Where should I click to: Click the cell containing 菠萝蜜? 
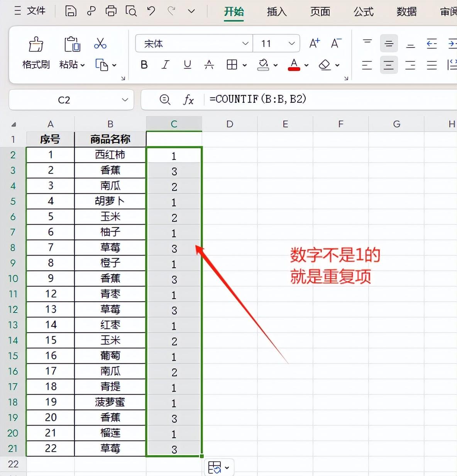[110, 402]
